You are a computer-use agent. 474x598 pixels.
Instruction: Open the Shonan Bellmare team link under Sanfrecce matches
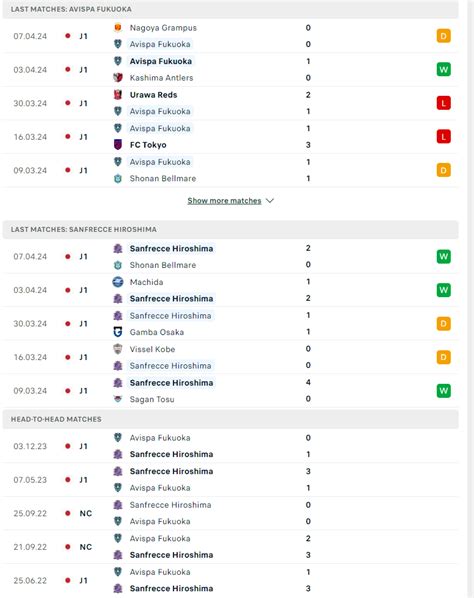point(163,265)
